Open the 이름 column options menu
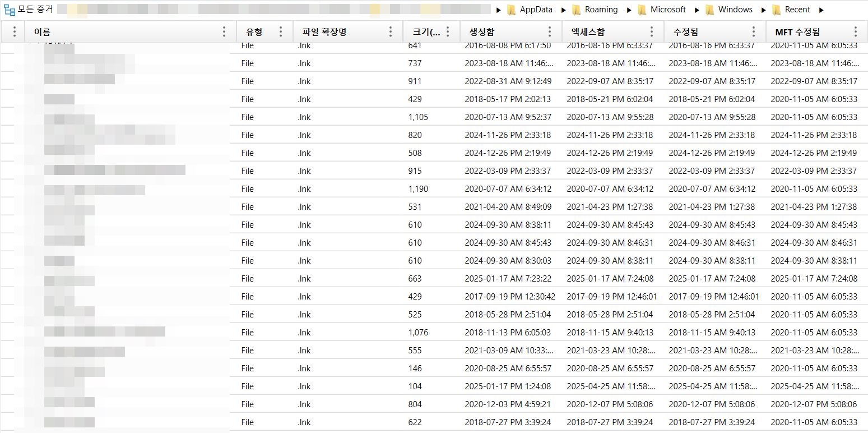The height and width of the screenshot is (433, 868). [x=224, y=32]
